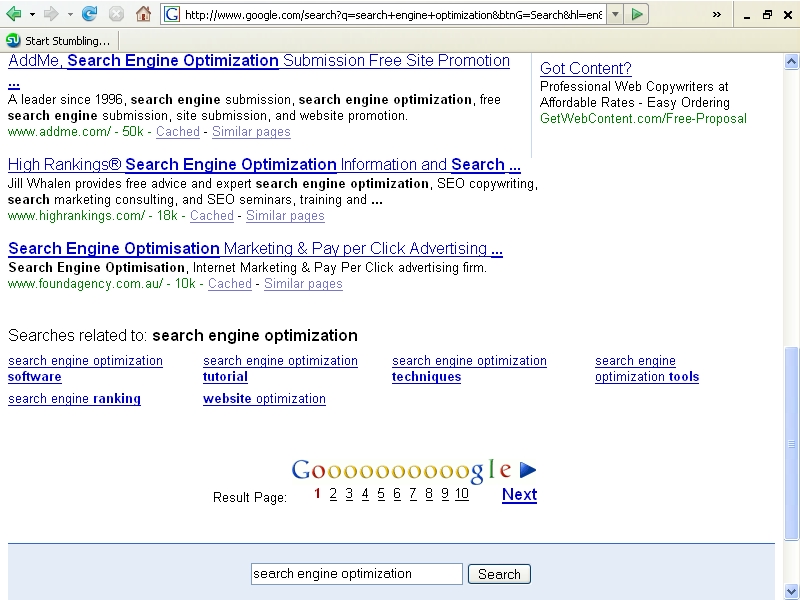Click the StumbleUpon logo icon
800x600 pixels.
point(13,40)
